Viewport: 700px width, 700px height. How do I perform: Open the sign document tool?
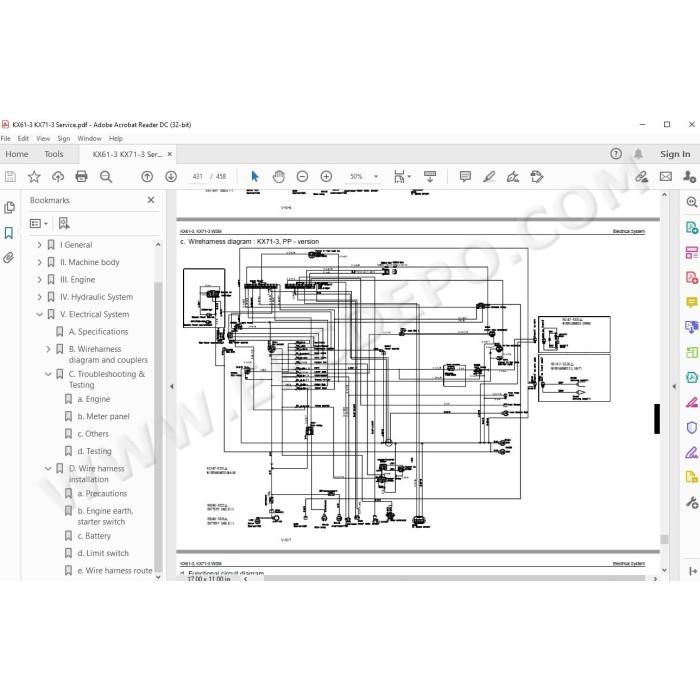tap(513, 177)
